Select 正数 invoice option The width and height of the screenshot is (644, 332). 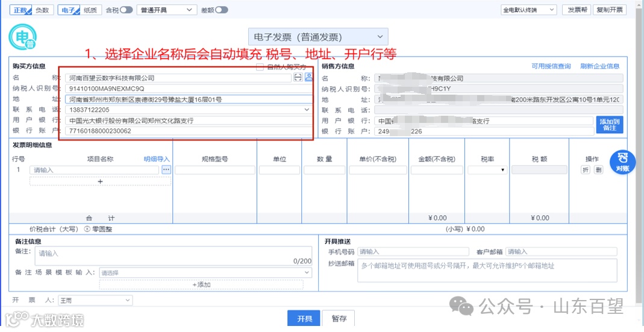click(x=20, y=10)
